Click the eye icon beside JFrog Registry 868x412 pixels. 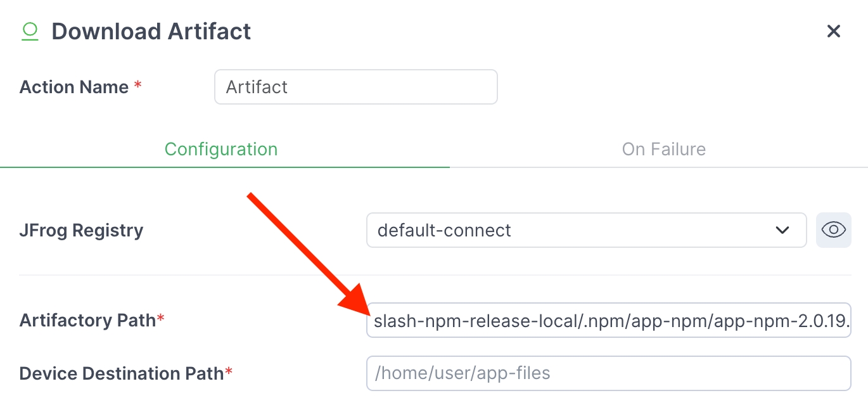(833, 229)
